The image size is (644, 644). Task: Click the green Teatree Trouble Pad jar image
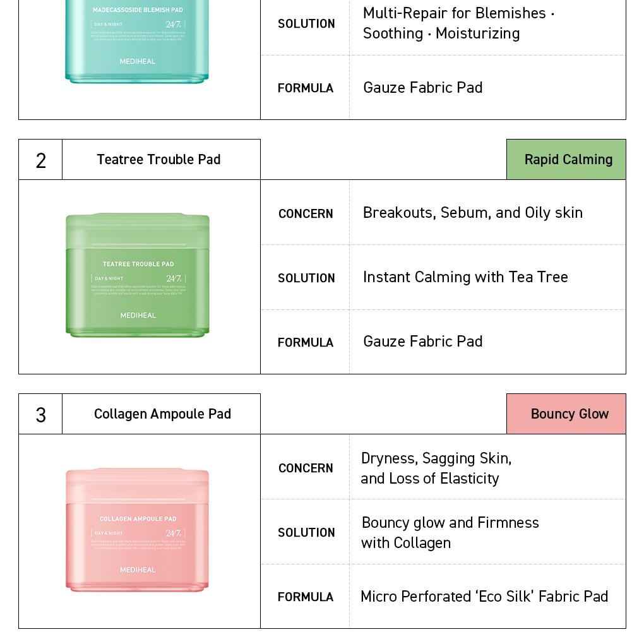point(138,275)
